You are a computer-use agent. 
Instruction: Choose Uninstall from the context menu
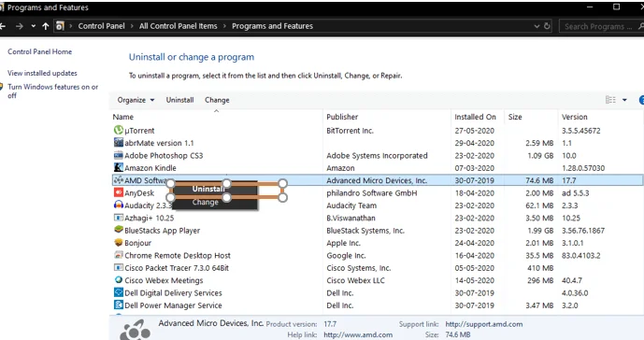pyautogui.click(x=208, y=189)
